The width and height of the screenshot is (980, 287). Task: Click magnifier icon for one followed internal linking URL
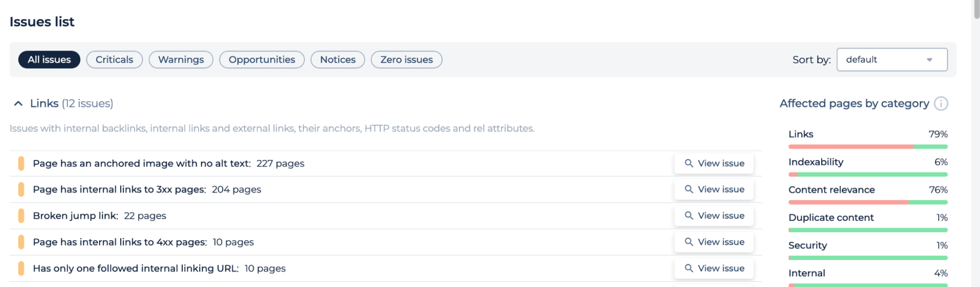click(x=689, y=268)
